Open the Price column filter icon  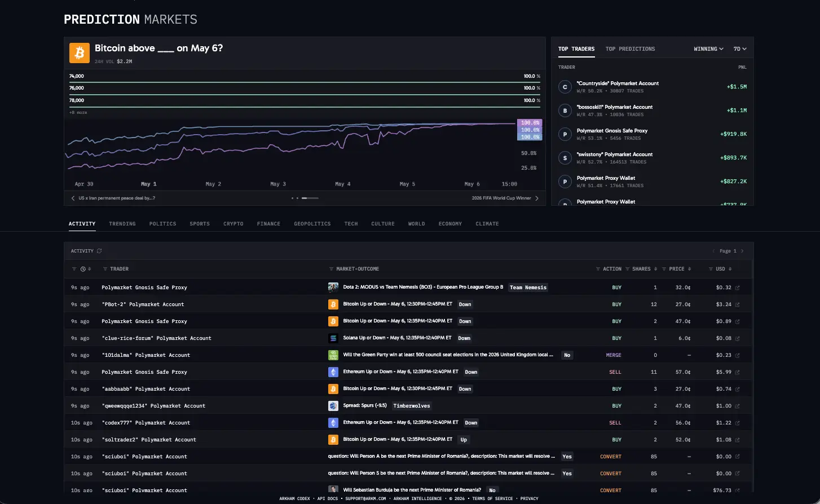[x=664, y=269]
